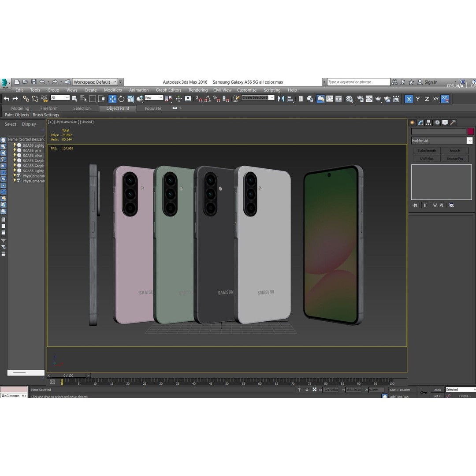Open the Modifiers menu

coord(113,90)
